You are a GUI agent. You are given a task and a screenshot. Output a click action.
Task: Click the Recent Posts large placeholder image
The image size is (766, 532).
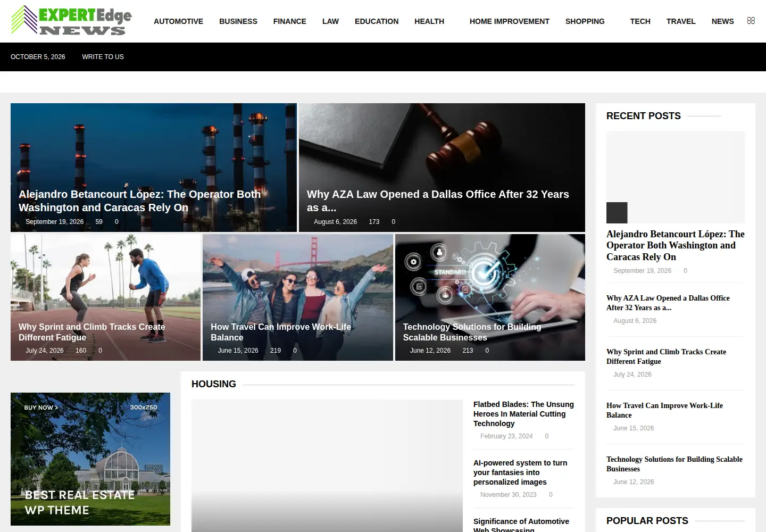pos(676,177)
